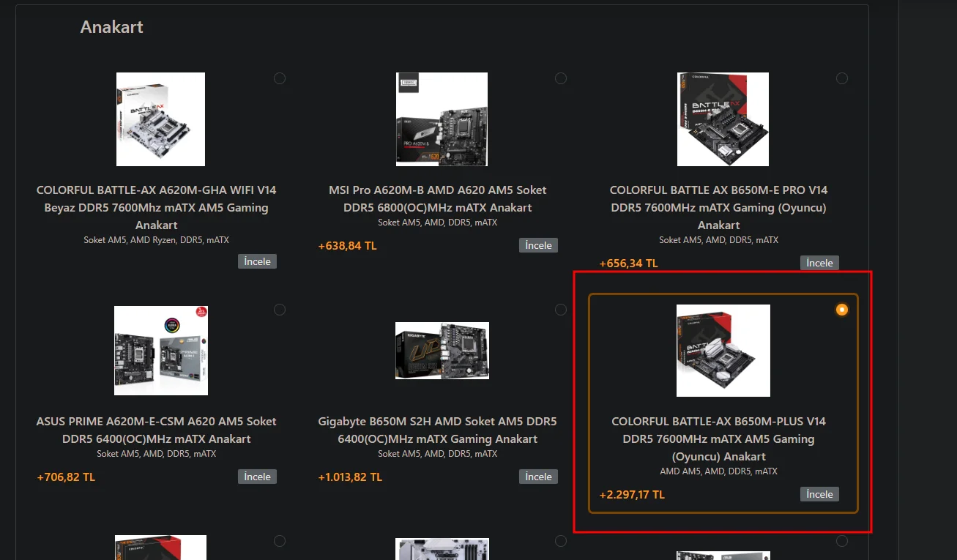This screenshot has width=957, height=560.
Task: Click İncele under MSI Pro A620M-B
Action: (x=538, y=245)
